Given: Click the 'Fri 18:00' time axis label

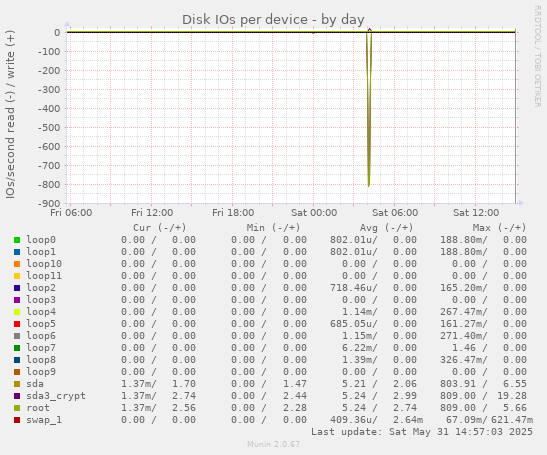Looking at the screenshot, I should (x=233, y=212).
